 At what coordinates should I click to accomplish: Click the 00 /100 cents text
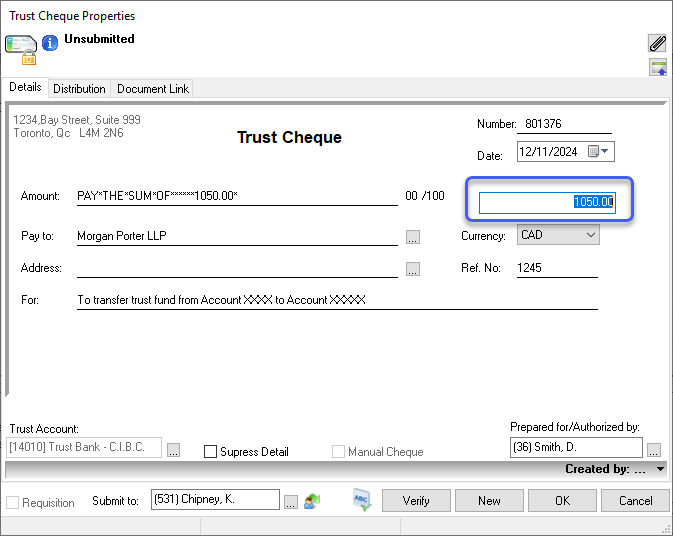(x=424, y=196)
